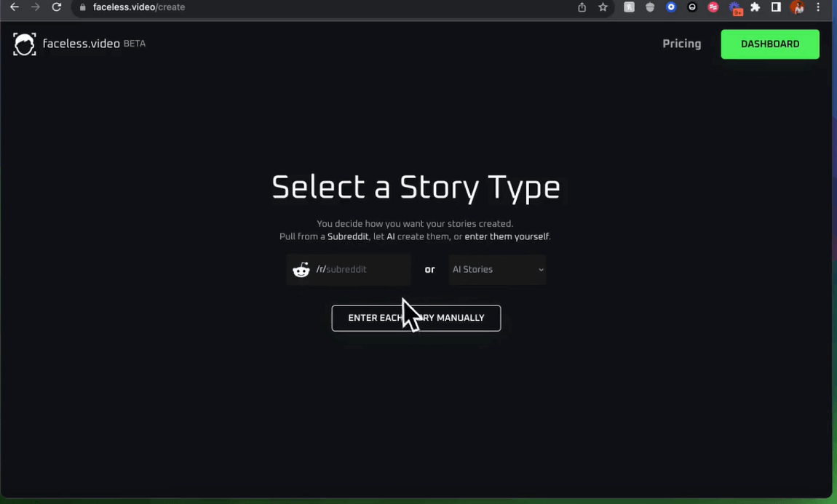
Task: Click the faceless.video/create address bar URL
Action: tap(139, 7)
